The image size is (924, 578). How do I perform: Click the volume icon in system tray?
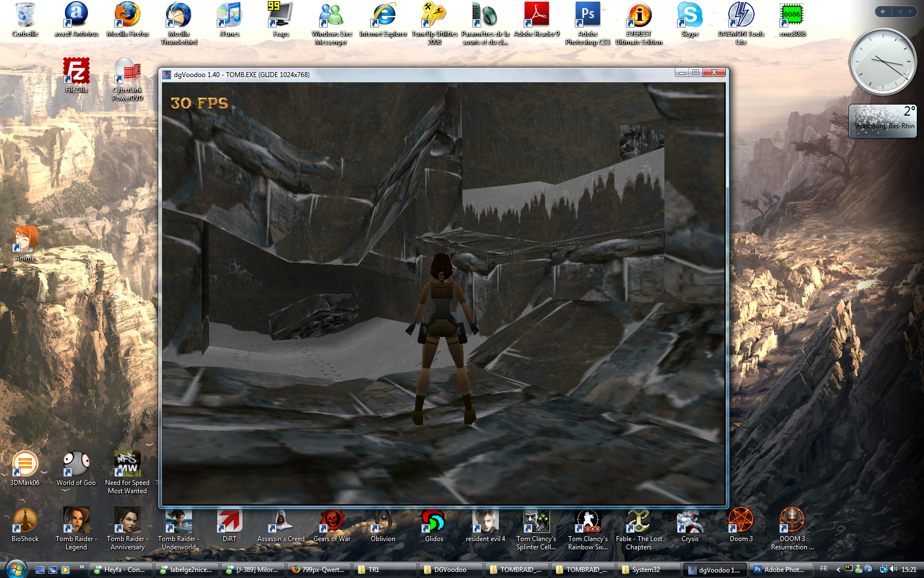click(x=893, y=570)
